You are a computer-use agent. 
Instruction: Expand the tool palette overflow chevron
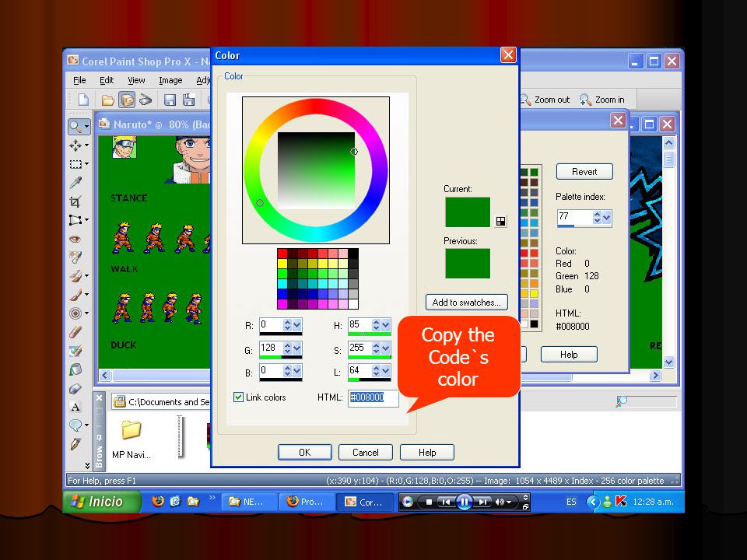[87, 465]
